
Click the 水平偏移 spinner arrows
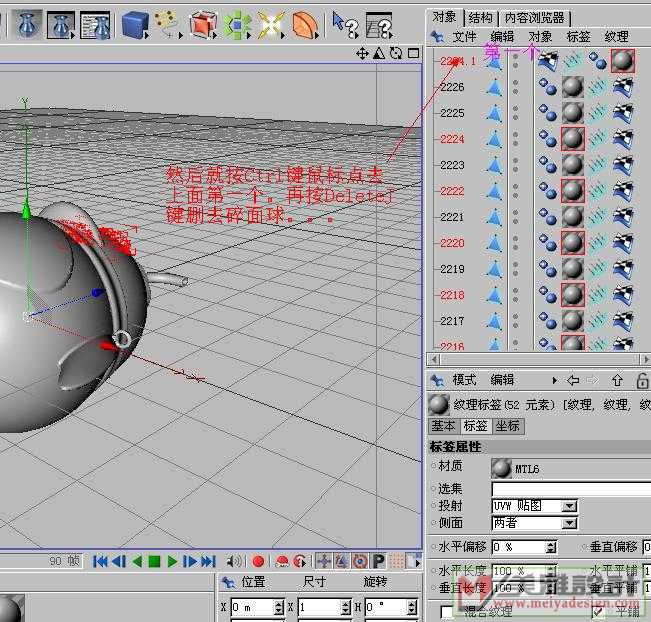coord(551,547)
